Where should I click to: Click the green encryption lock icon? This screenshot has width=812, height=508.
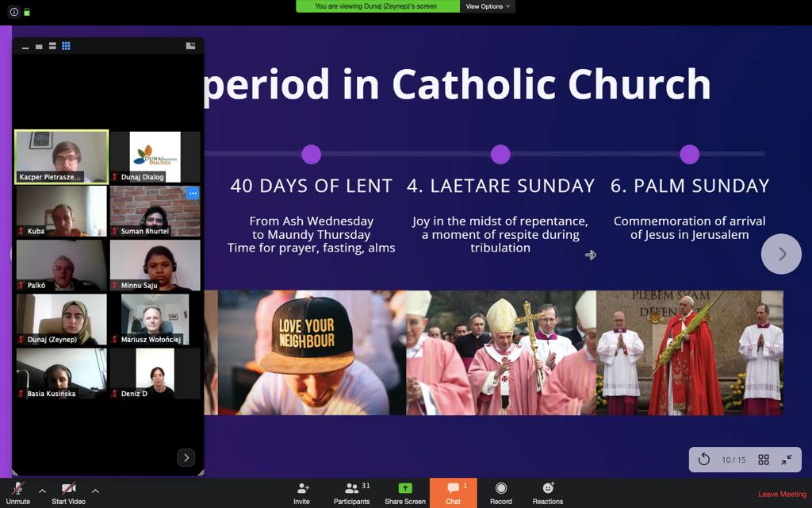[x=27, y=11]
